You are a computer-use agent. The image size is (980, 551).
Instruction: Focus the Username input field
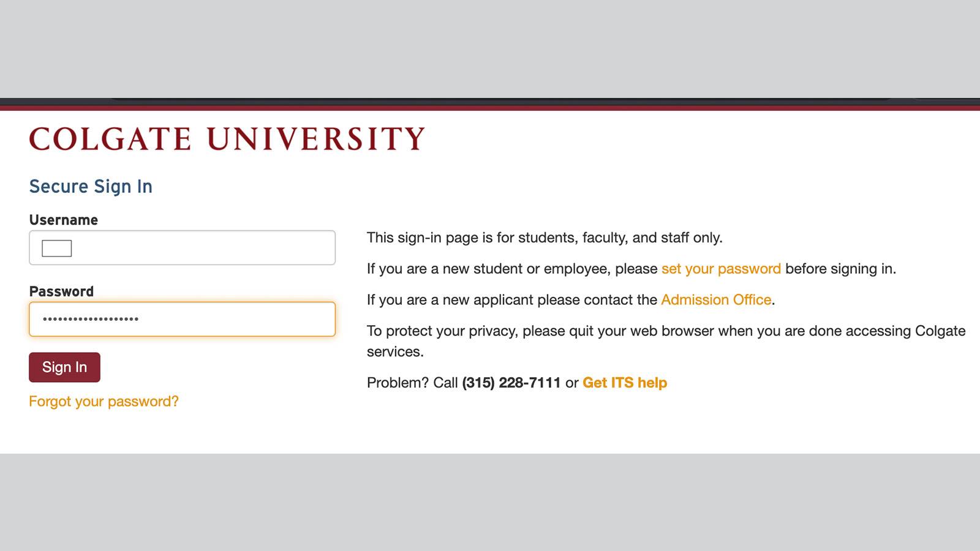point(202,248)
